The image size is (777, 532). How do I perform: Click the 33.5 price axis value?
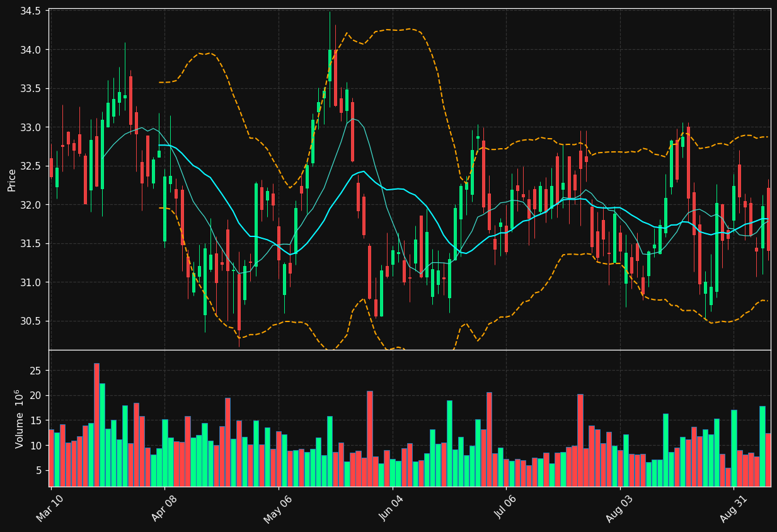pyautogui.click(x=30, y=89)
